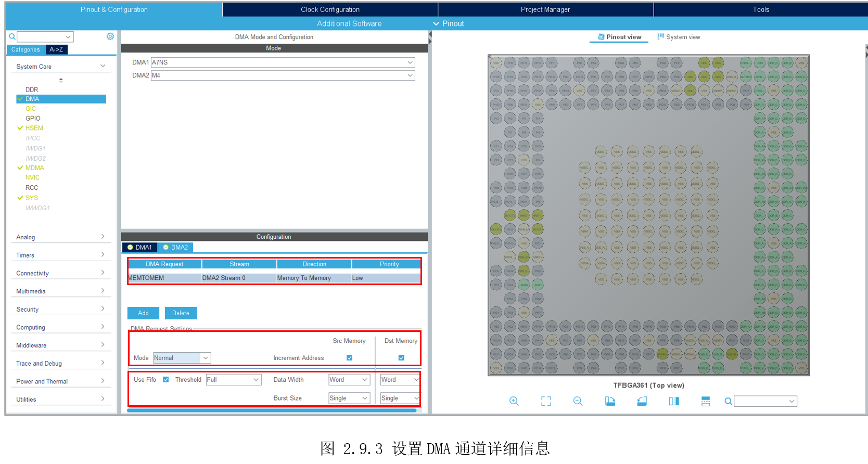Uncheck the Use Fifo checkbox

[165, 380]
